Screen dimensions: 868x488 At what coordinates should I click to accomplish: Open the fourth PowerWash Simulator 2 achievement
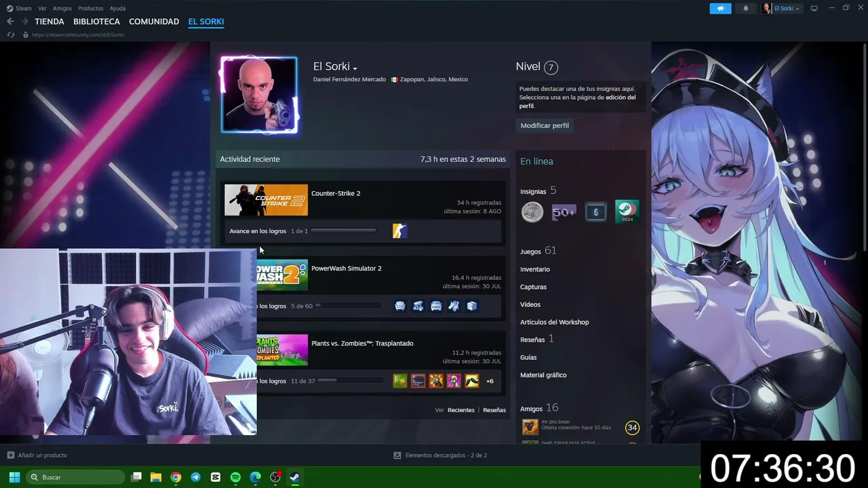tap(454, 306)
